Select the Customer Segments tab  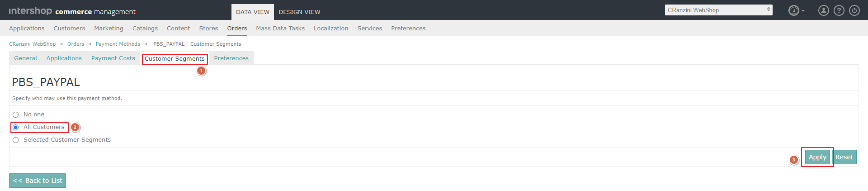point(175,59)
